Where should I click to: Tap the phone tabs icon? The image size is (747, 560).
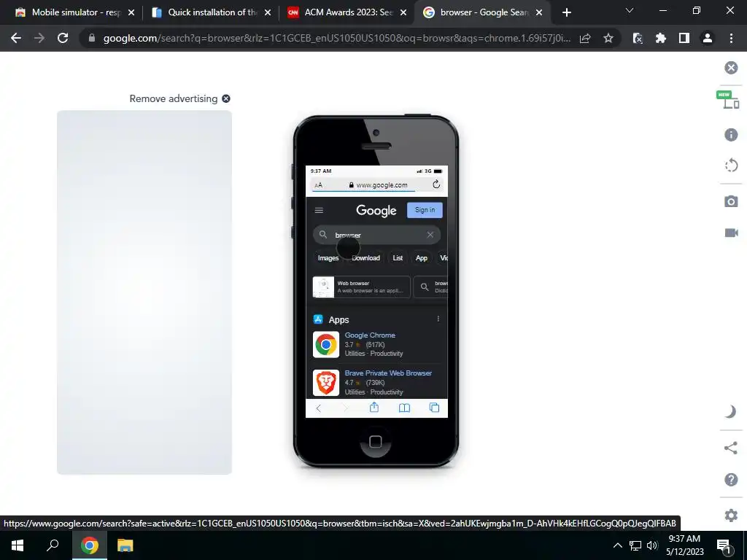[x=434, y=408]
